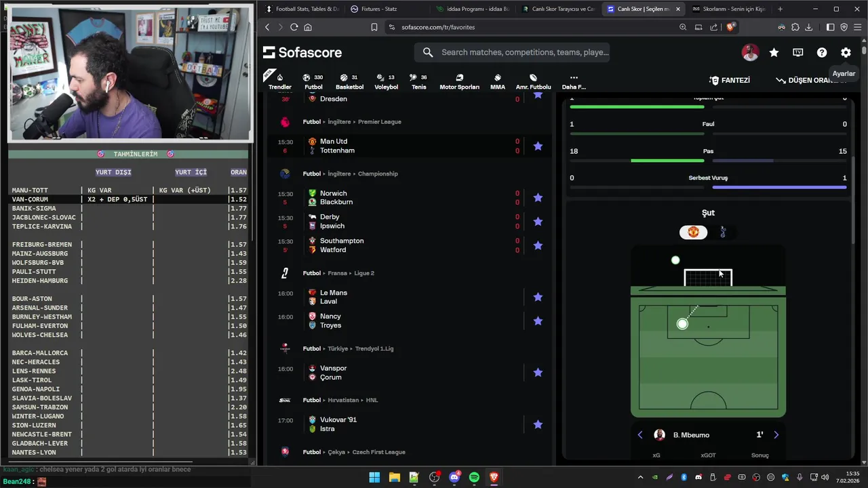Unfavorite the Man Utd vs Tottenham match star
This screenshot has width=868, height=488.
tap(538, 146)
